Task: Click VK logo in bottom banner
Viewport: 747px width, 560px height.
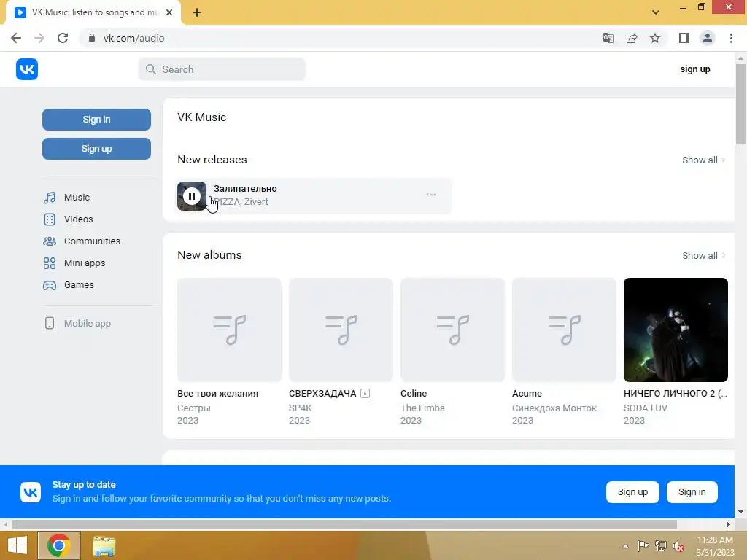Action: tap(31, 492)
